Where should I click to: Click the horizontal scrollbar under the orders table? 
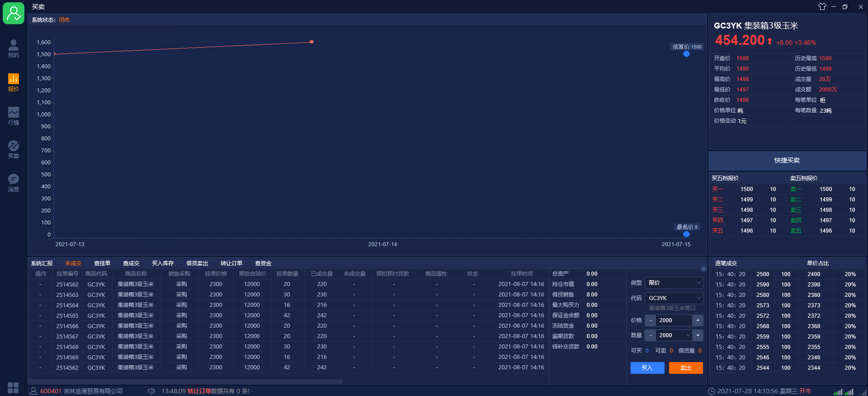[x=185, y=382]
